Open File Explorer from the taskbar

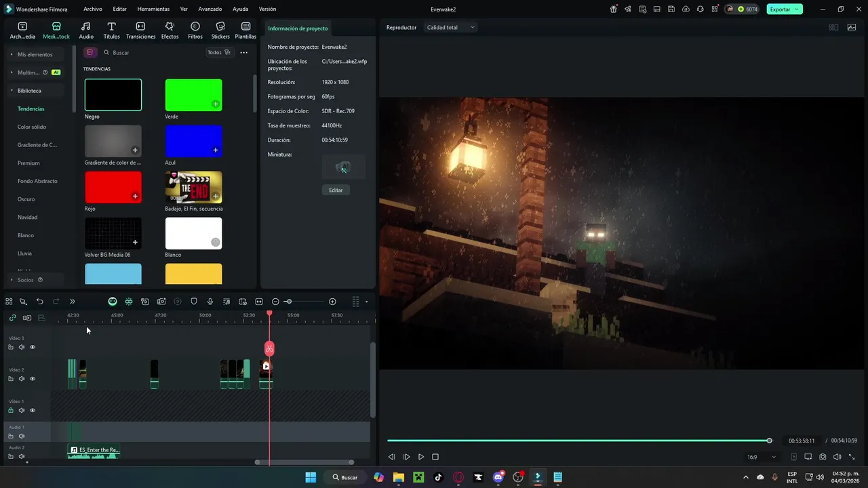399,477
